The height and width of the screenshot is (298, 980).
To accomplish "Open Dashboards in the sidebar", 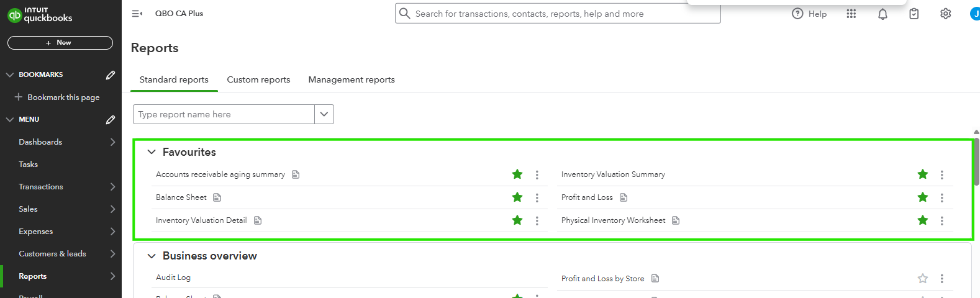I will point(40,142).
